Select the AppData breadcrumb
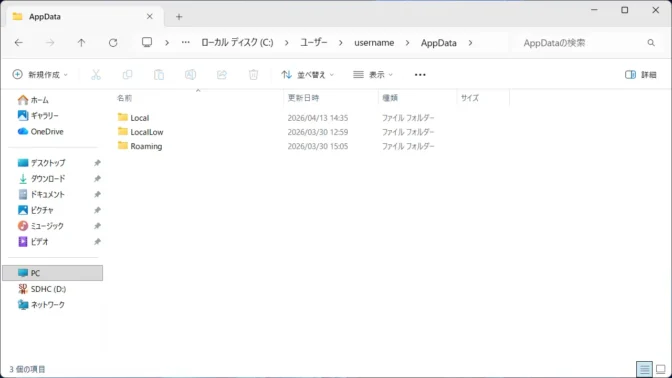This screenshot has height=378, width=672. point(438,42)
